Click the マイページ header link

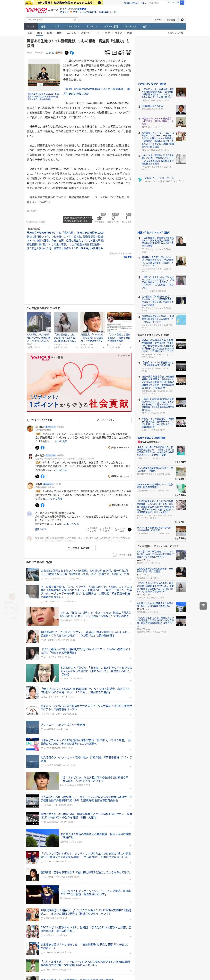pyautogui.click(x=157, y=20)
